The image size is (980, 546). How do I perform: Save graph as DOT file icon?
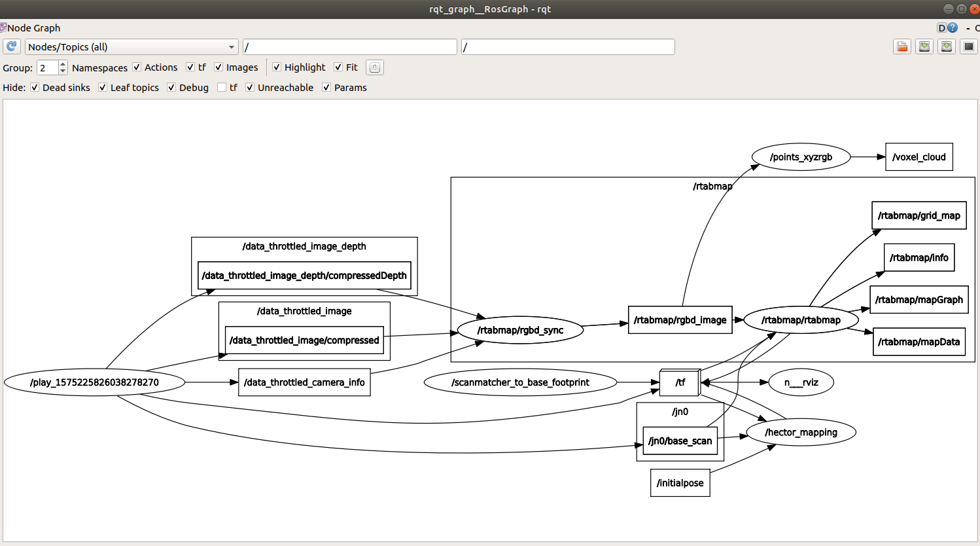click(x=924, y=46)
